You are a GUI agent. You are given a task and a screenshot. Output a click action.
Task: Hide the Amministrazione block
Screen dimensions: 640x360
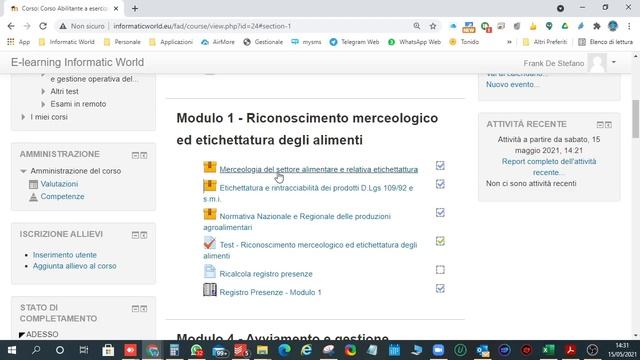(x=135, y=155)
